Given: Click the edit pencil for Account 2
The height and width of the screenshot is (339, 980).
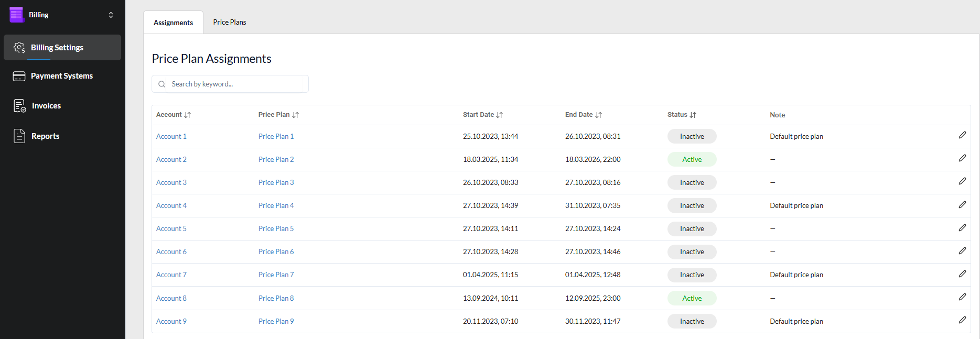Looking at the screenshot, I should coord(962,158).
